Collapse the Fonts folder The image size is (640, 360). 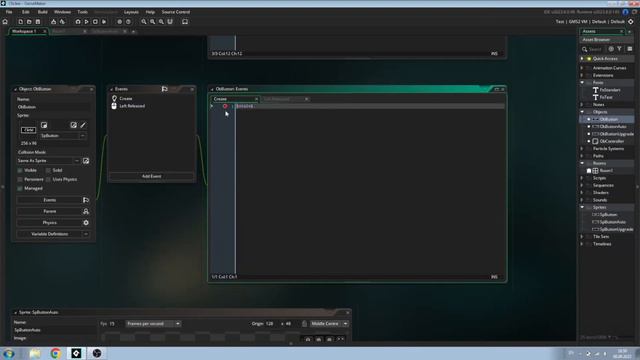click(x=582, y=82)
